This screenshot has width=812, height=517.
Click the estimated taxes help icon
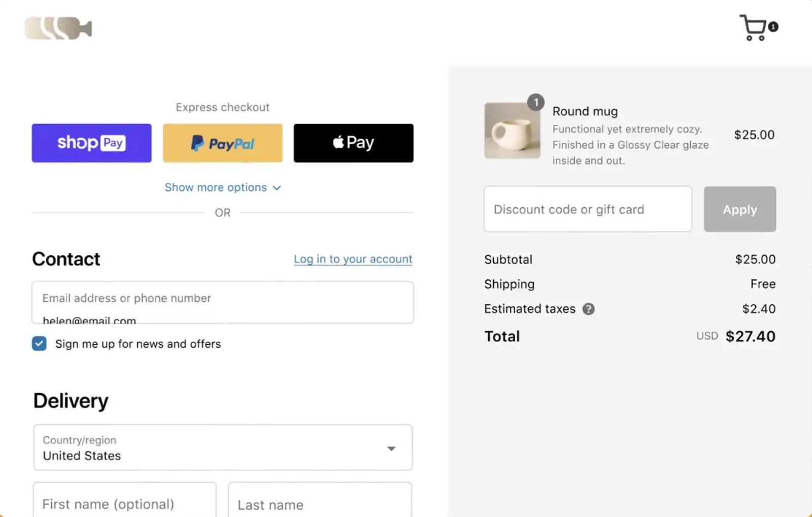[x=588, y=309]
